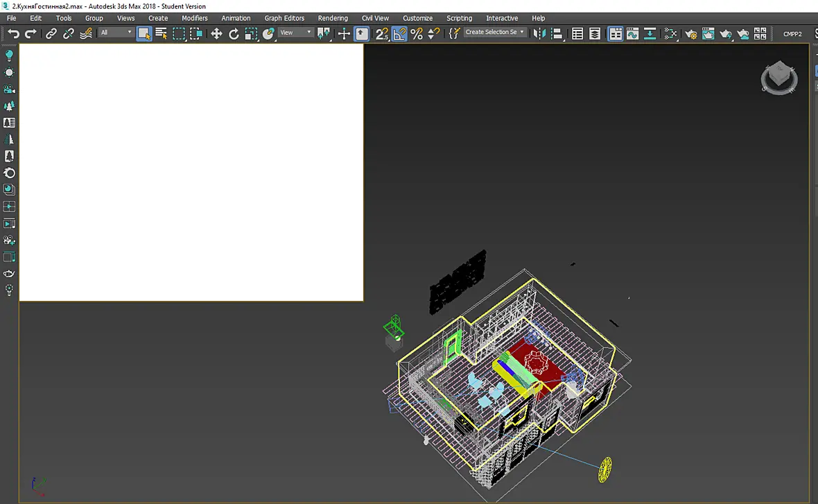Viewport: 818px width, 504px height.
Task: Click the trees icon in left toolbar
Action: 9,106
